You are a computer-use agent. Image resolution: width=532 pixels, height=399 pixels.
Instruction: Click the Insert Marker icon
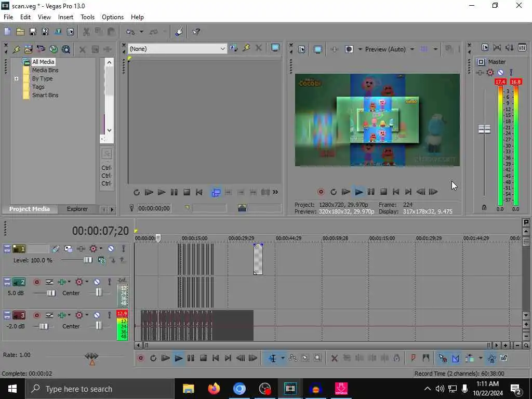[x=413, y=358]
